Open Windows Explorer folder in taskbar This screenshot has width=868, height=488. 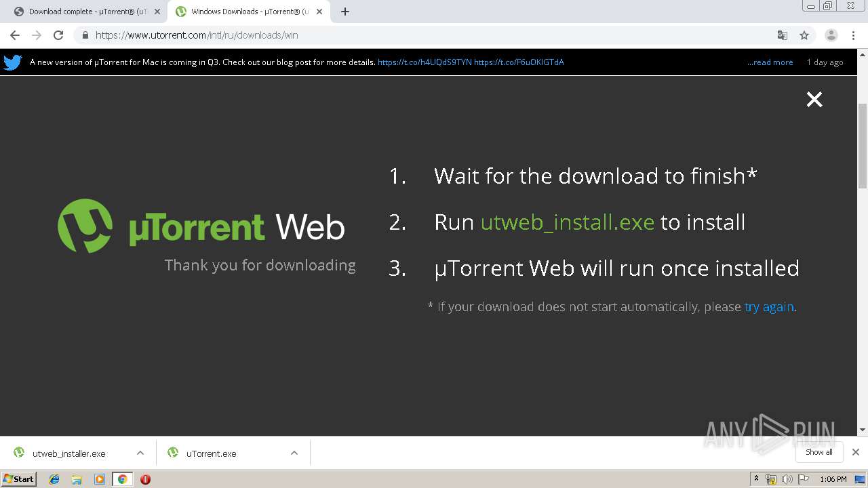pyautogui.click(x=77, y=479)
